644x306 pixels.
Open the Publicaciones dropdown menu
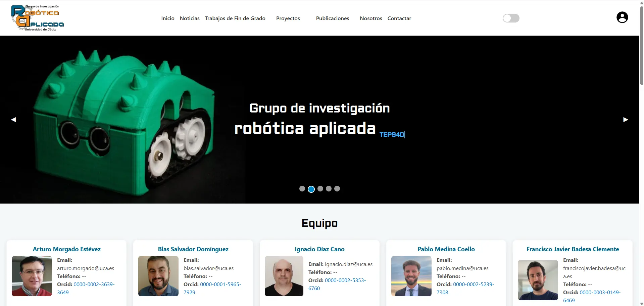coord(333,18)
